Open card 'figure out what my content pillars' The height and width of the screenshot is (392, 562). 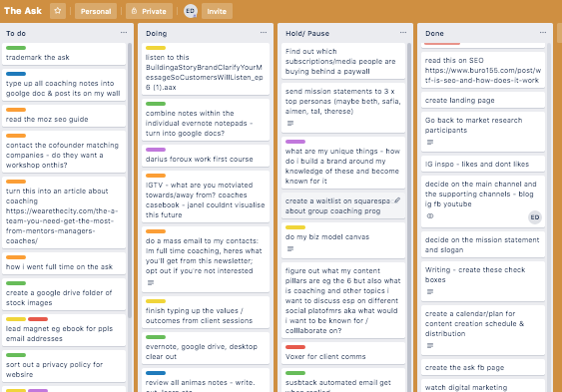click(x=343, y=300)
